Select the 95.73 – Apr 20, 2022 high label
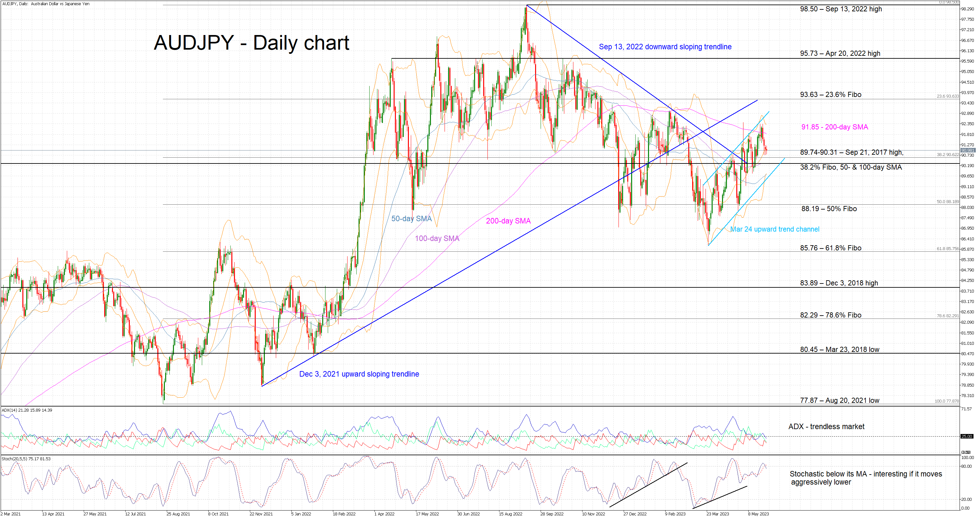The image size is (980, 518). click(x=839, y=53)
